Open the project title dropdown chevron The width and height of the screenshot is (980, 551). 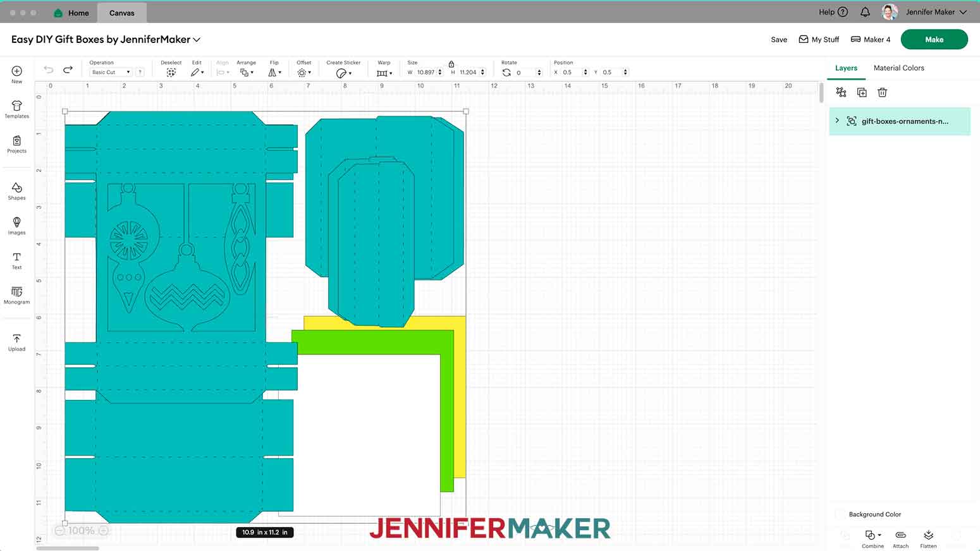[197, 39]
